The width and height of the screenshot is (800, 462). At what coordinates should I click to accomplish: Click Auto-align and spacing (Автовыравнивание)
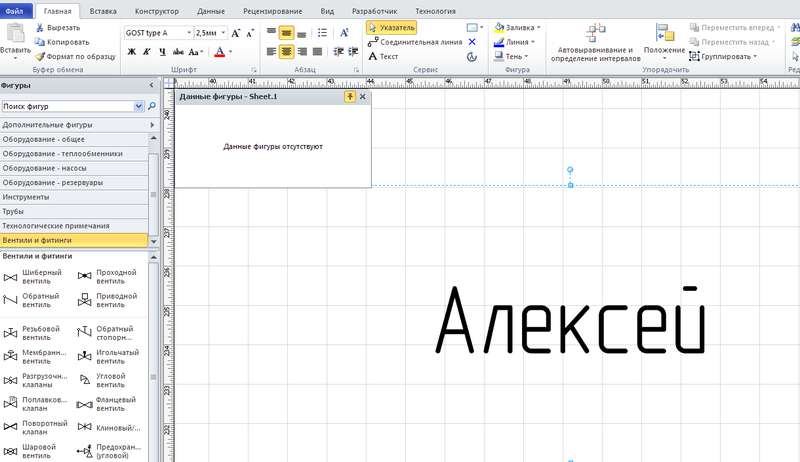coord(595,43)
